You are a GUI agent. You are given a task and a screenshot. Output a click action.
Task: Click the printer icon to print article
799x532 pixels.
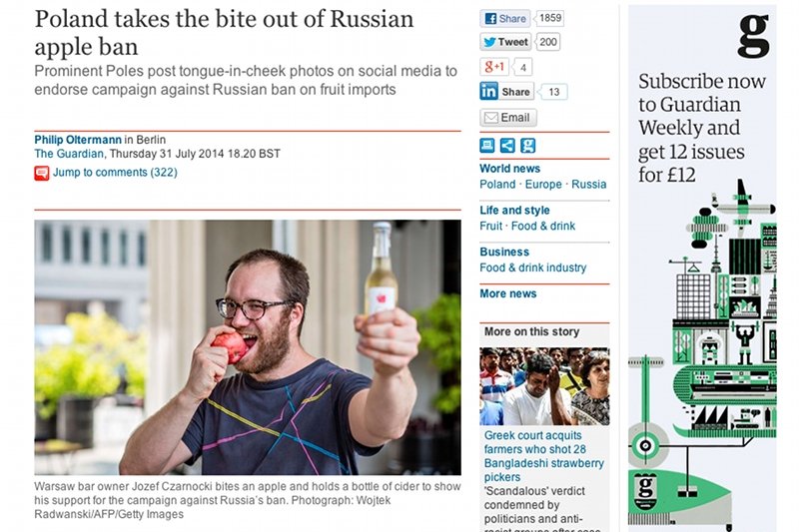pos(487,146)
